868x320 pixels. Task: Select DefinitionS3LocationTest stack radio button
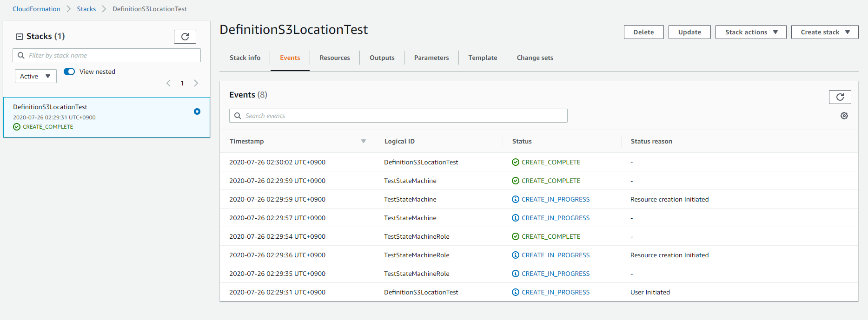197,111
